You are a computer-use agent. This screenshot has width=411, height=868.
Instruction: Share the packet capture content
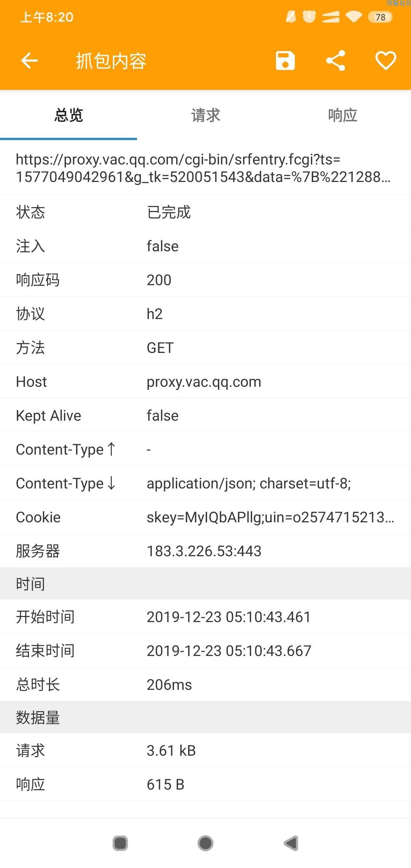(336, 61)
